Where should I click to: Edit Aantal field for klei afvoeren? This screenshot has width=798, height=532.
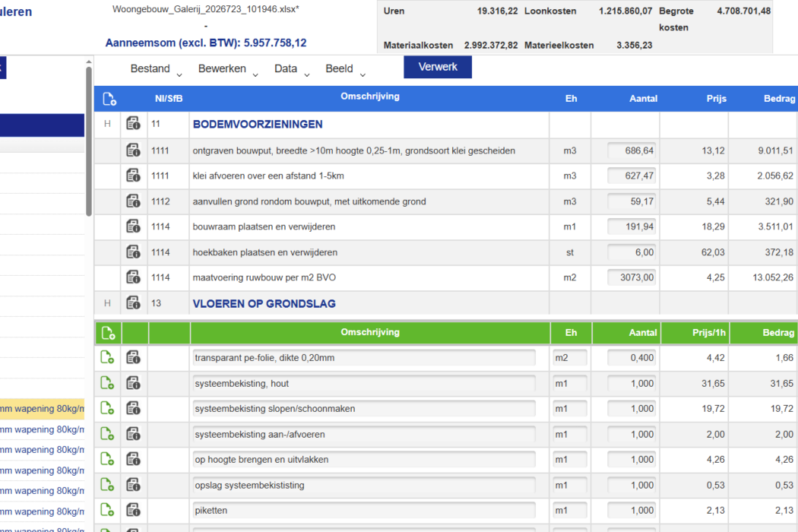coord(631,176)
